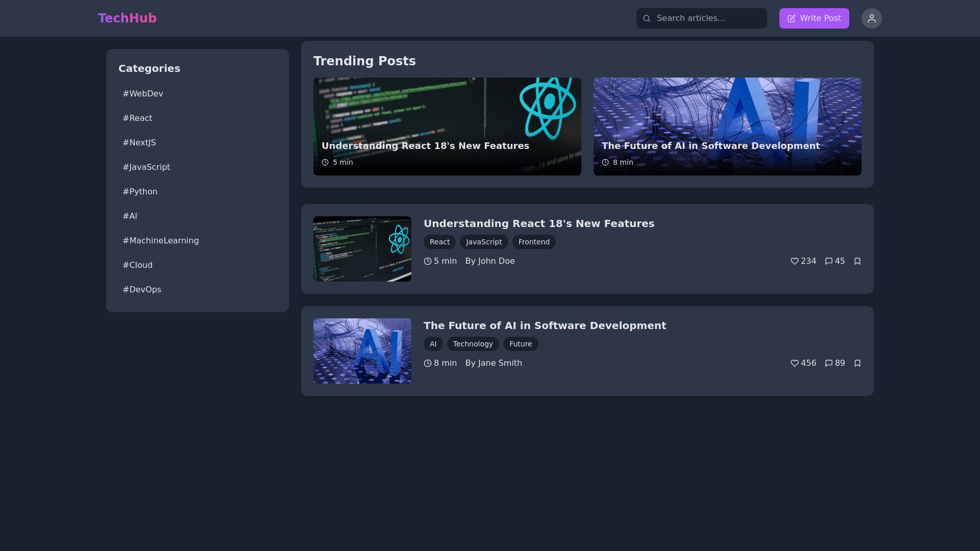Bookmark the React 18 features article
The height and width of the screenshot is (551, 980).
(x=857, y=261)
